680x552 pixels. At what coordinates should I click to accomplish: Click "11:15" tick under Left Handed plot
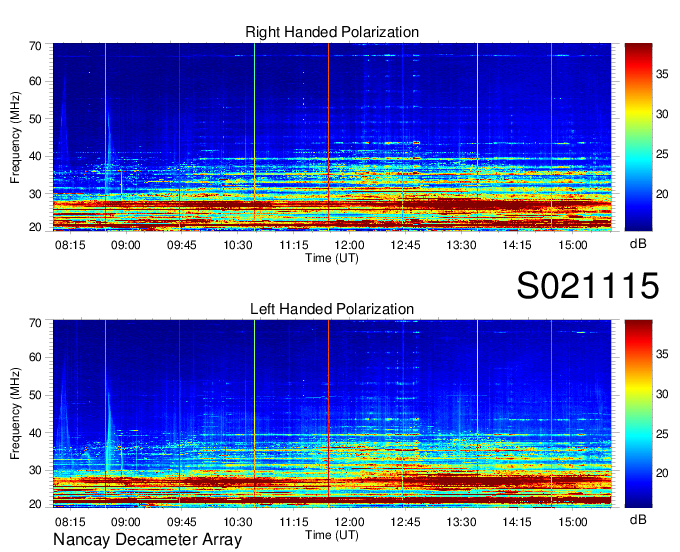click(x=294, y=522)
